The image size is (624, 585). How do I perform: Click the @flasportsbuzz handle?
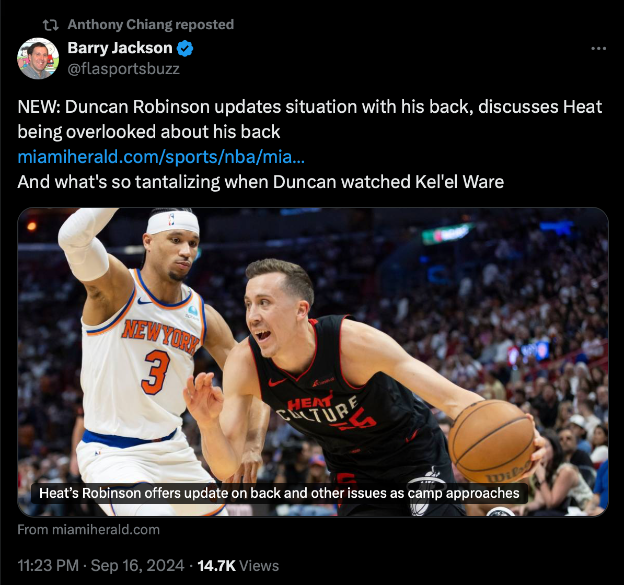tap(123, 69)
